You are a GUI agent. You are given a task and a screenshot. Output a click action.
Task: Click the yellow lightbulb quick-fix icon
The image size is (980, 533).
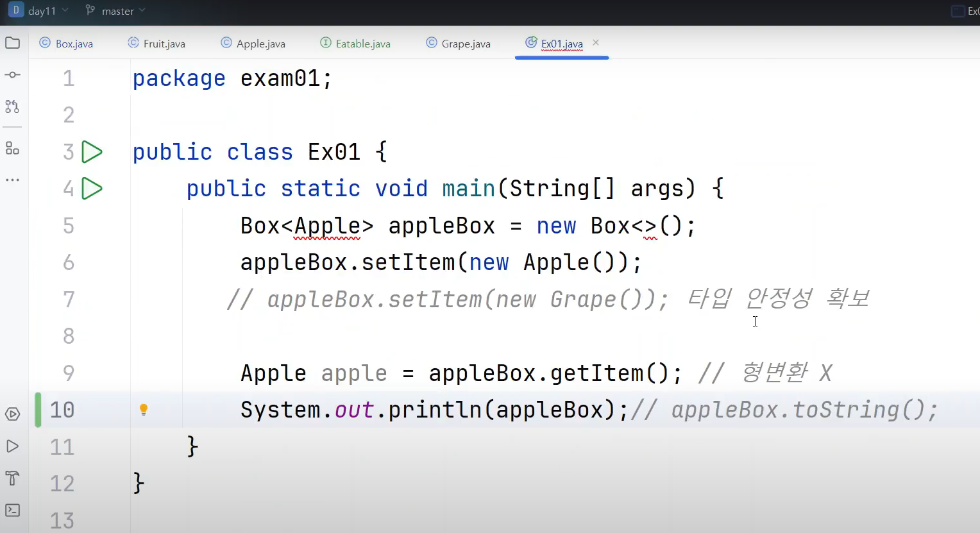[144, 410]
